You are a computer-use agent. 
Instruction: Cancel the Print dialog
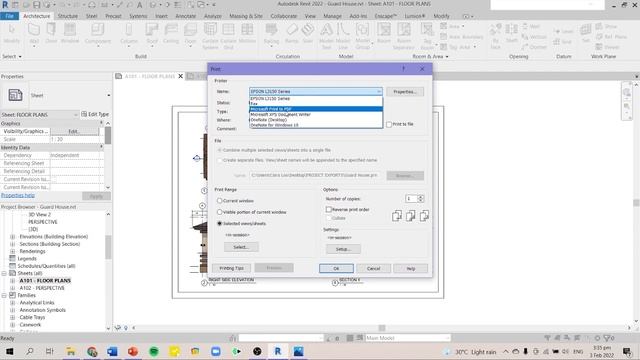tap(373, 268)
